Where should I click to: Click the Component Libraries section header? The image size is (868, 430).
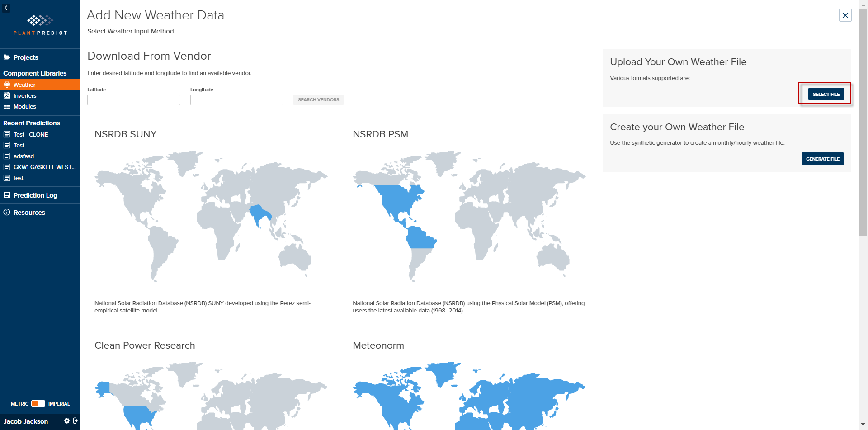(x=35, y=73)
